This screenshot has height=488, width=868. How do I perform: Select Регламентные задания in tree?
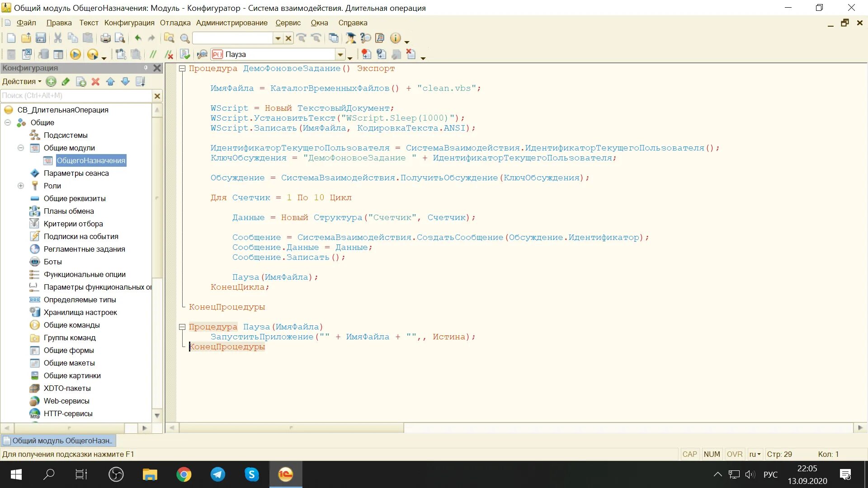(84, 249)
